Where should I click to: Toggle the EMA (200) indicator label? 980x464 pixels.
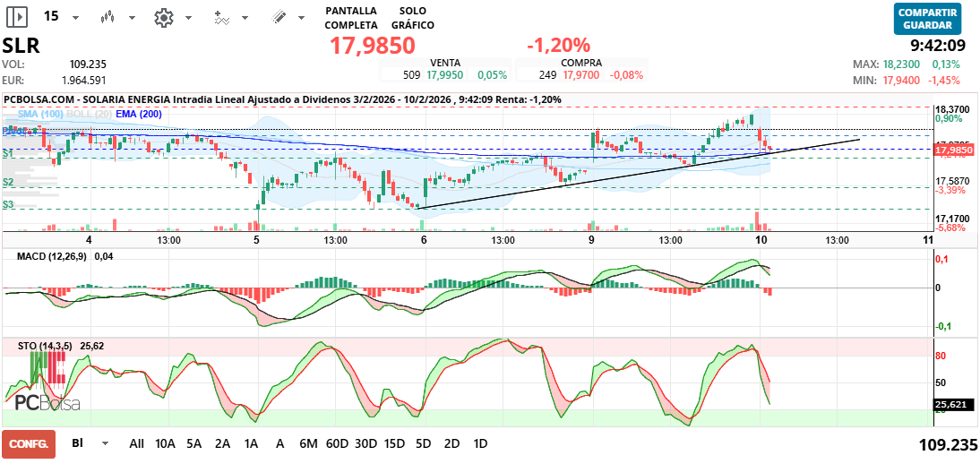[x=139, y=114]
